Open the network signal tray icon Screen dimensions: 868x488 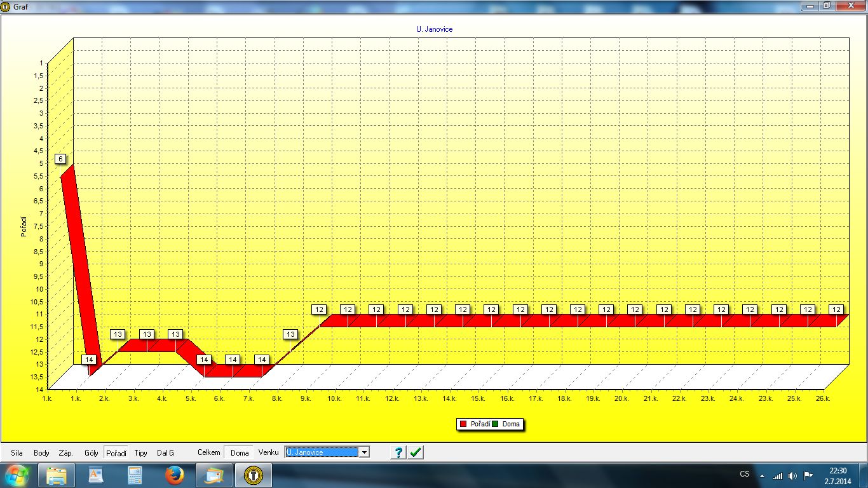point(778,475)
